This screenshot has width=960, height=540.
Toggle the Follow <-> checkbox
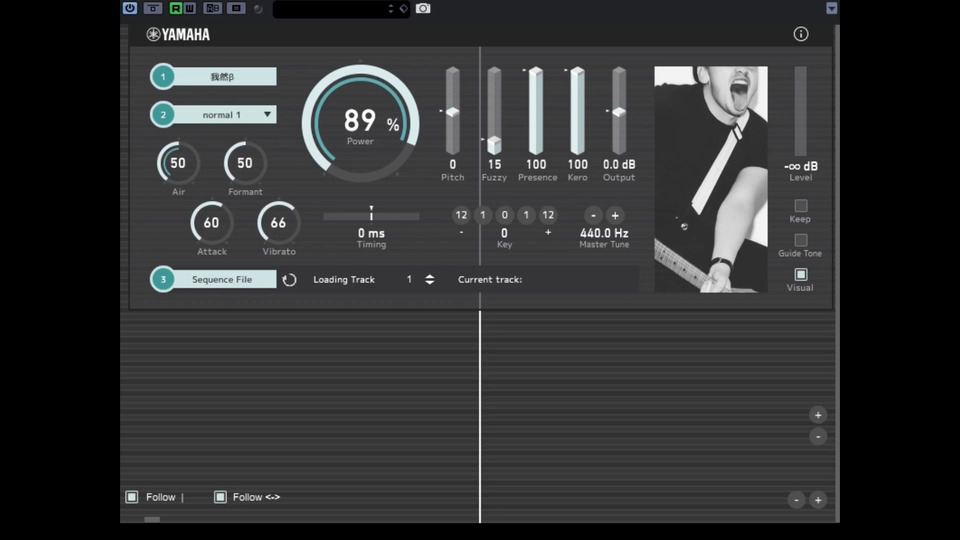[x=220, y=497]
